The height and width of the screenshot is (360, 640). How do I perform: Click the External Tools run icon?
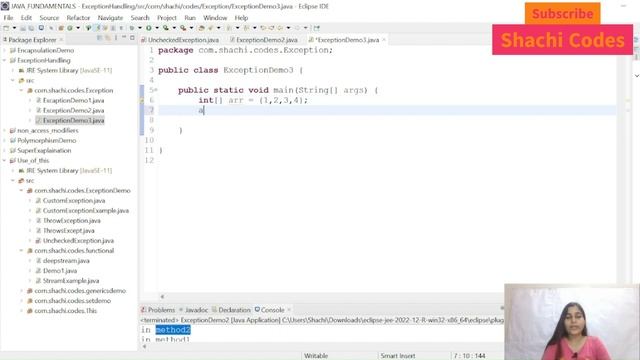pyautogui.click(x=183, y=28)
